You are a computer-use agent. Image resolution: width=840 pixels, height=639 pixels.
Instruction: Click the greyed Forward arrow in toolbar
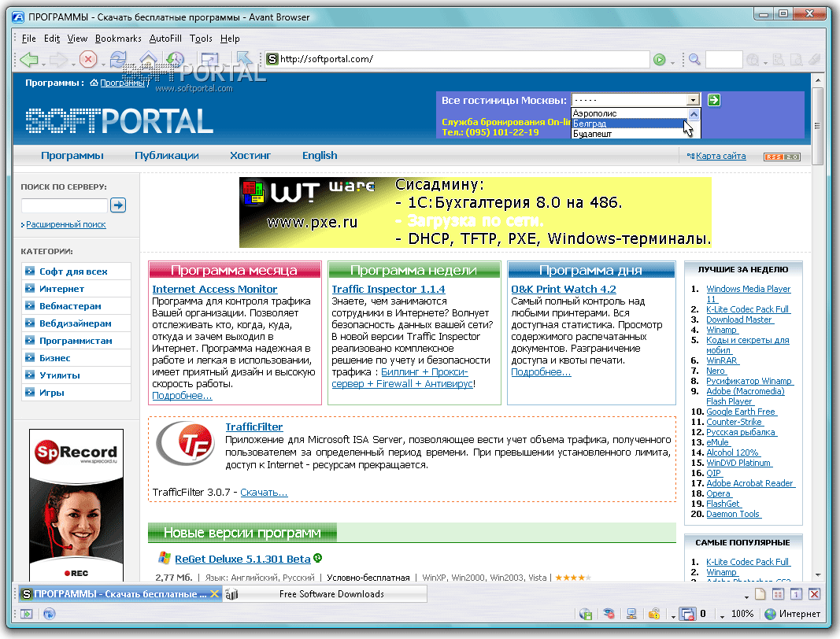click(57, 59)
